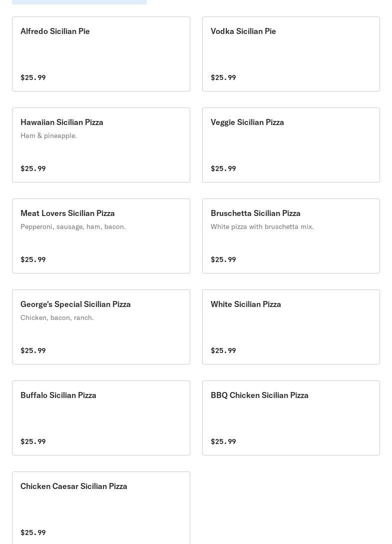Select Chicken Caesar Sicilian Pizza card
392x544 pixels.
click(x=101, y=507)
